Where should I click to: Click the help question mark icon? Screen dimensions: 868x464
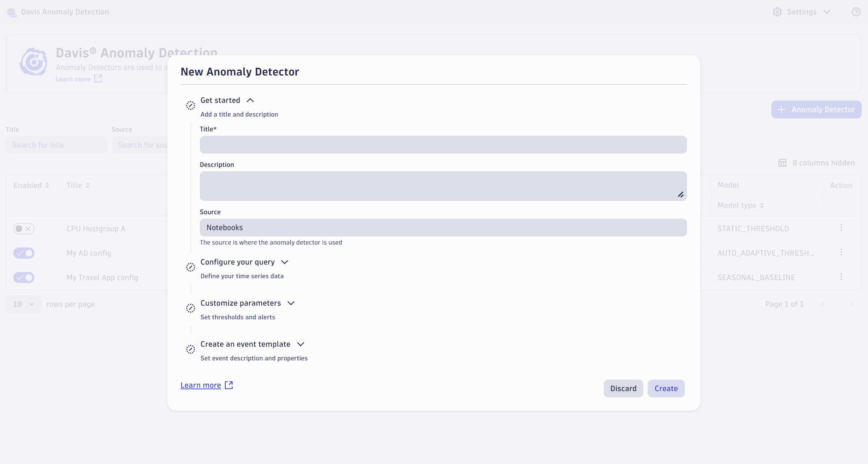856,11
